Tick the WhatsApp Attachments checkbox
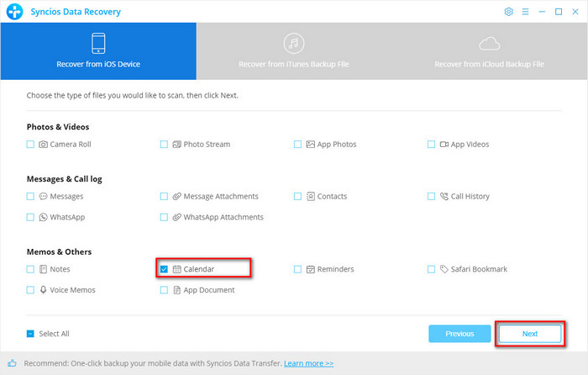Image resolution: width=588 pixels, height=375 pixels. point(164,217)
